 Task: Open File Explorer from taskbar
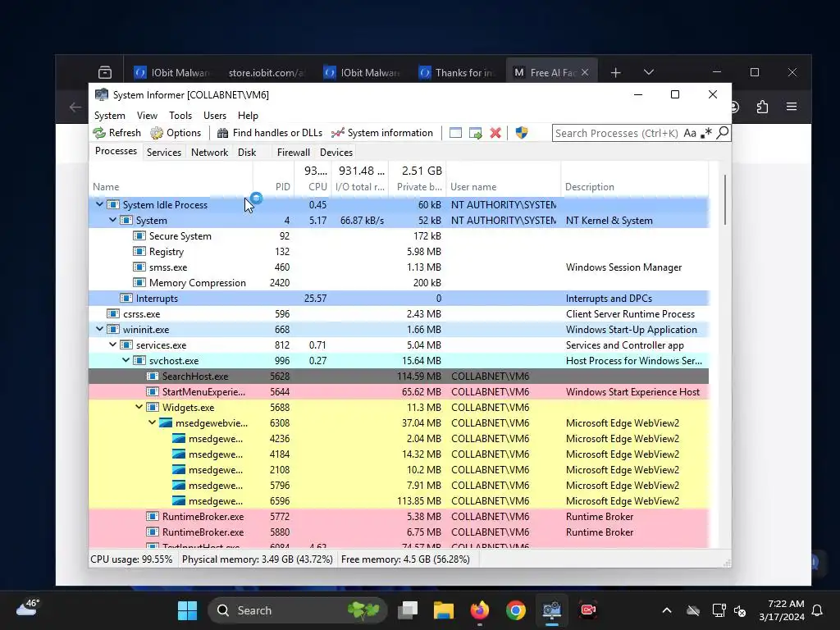tap(444, 610)
